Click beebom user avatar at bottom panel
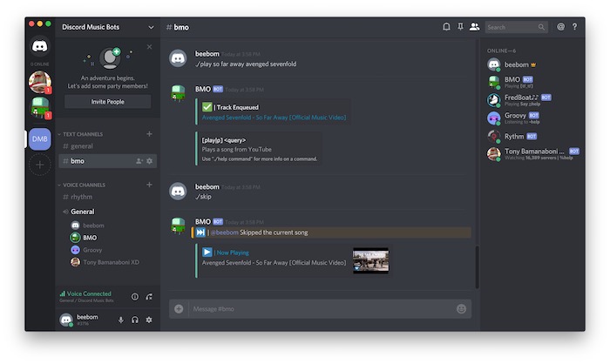The image size is (610, 364). tap(66, 320)
